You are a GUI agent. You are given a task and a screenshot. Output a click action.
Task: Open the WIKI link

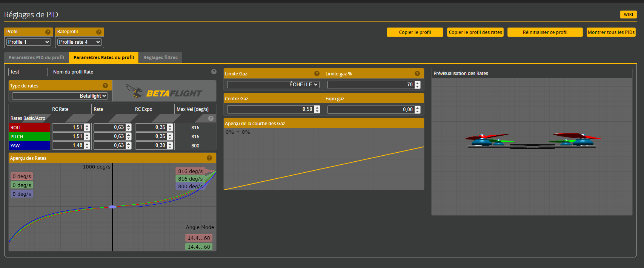[628, 15]
